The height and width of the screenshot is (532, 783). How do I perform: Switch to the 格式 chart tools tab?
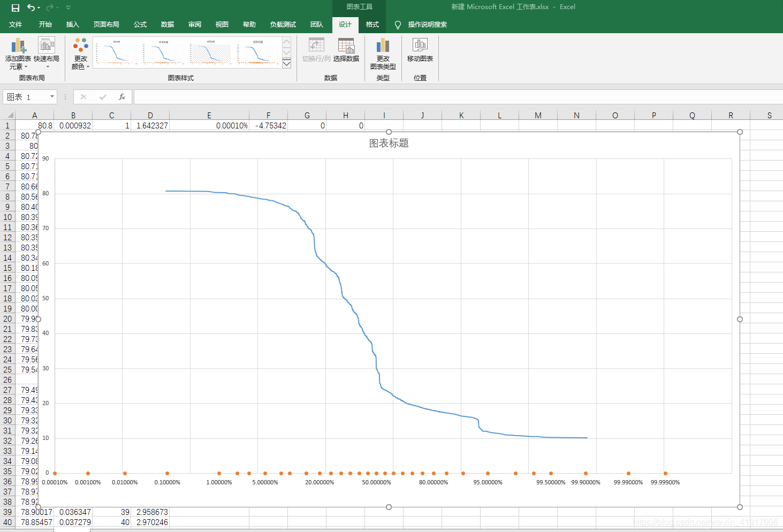tap(373, 25)
